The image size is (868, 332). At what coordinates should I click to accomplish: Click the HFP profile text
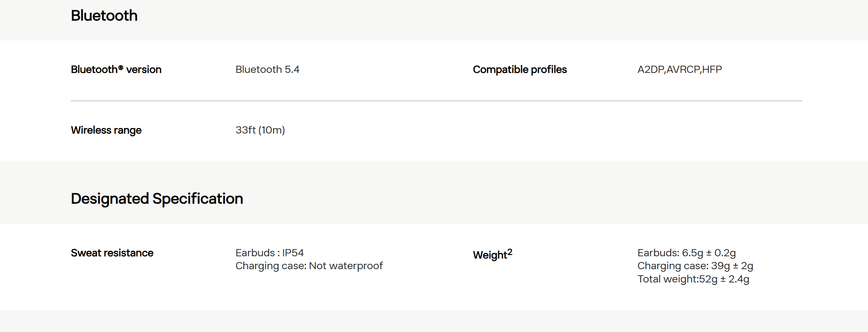[x=712, y=70]
